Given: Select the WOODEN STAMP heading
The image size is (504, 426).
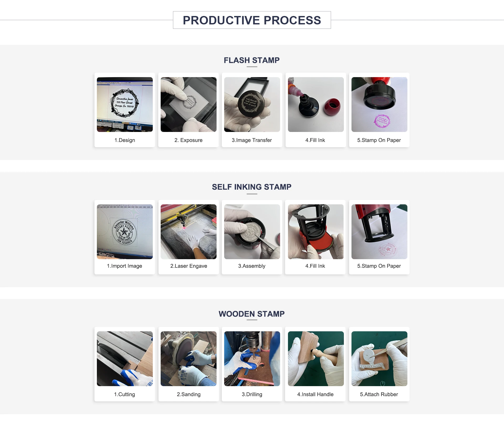Looking at the screenshot, I should coord(252,314).
